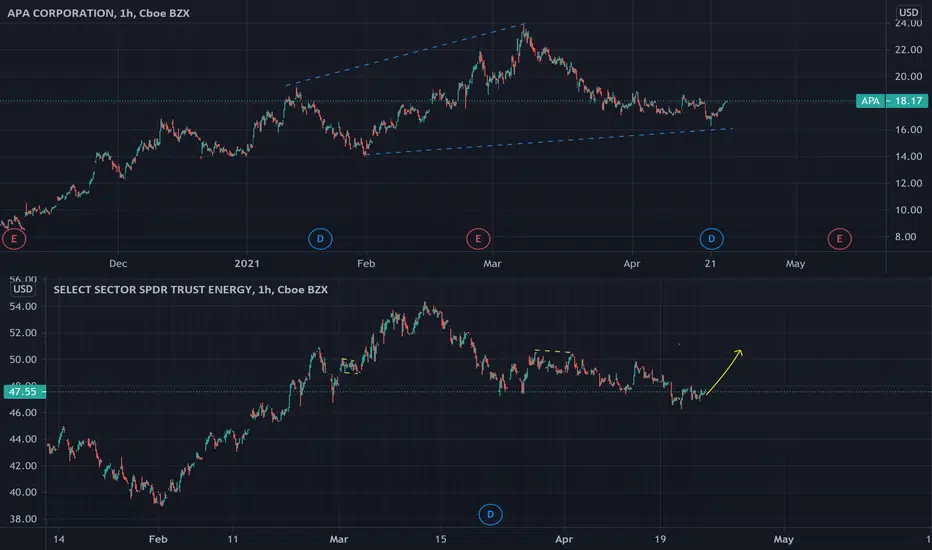This screenshot has width=932, height=550.
Task: Click the APA 18.17 current price label
Action: coord(892,100)
